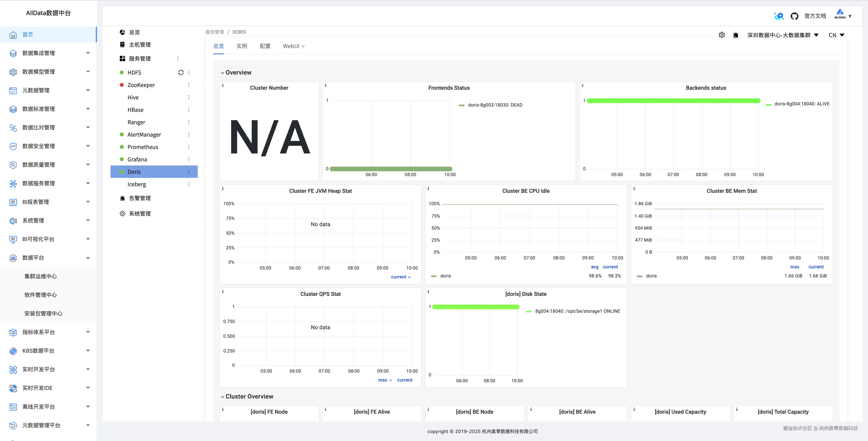Open the CN language dropdown
This screenshot has height=441, width=868.
point(836,35)
